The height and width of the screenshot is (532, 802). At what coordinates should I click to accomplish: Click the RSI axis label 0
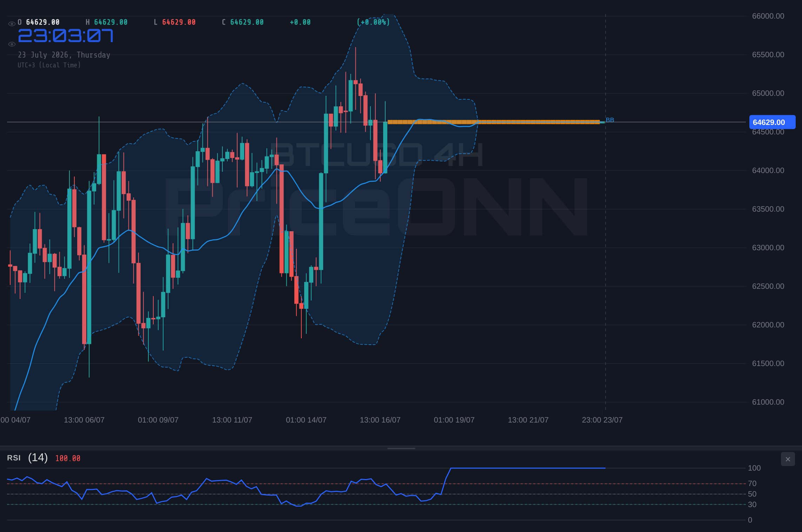750,520
